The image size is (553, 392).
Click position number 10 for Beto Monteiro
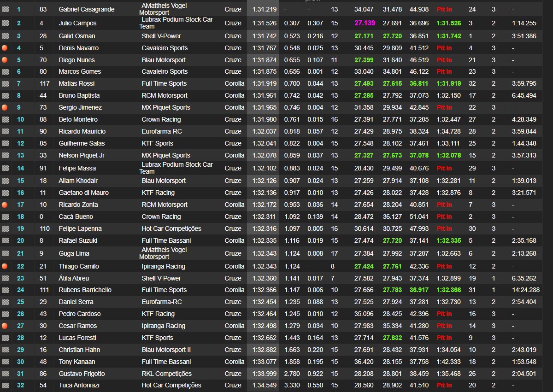coord(20,119)
